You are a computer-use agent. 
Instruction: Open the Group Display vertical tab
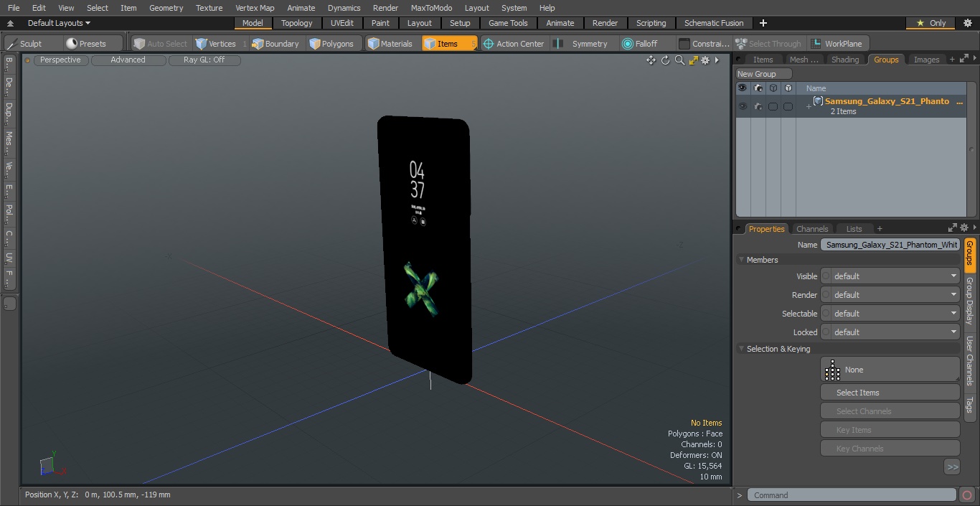tap(969, 301)
